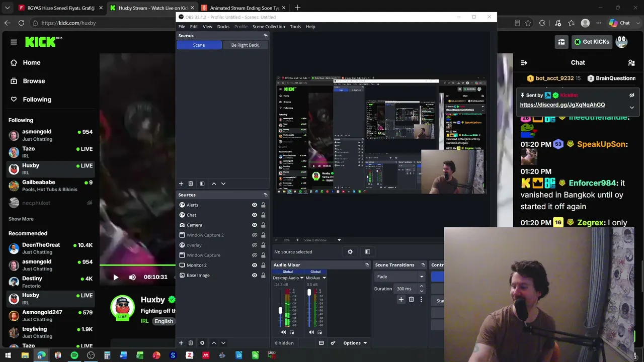Adjust the Mic/Aux volume fader

coord(309,293)
